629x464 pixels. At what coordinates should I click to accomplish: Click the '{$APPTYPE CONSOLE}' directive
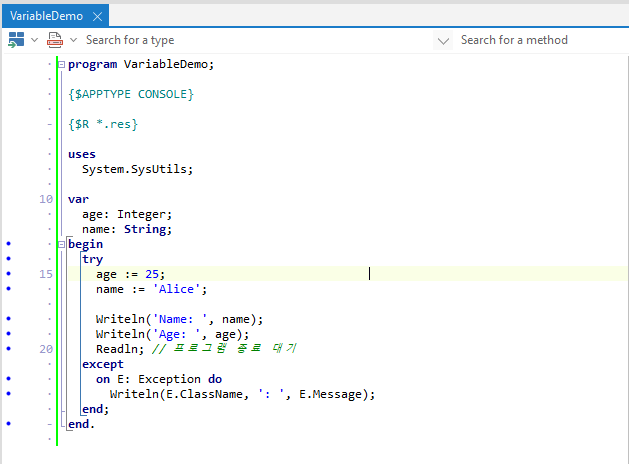click(131, 95)
